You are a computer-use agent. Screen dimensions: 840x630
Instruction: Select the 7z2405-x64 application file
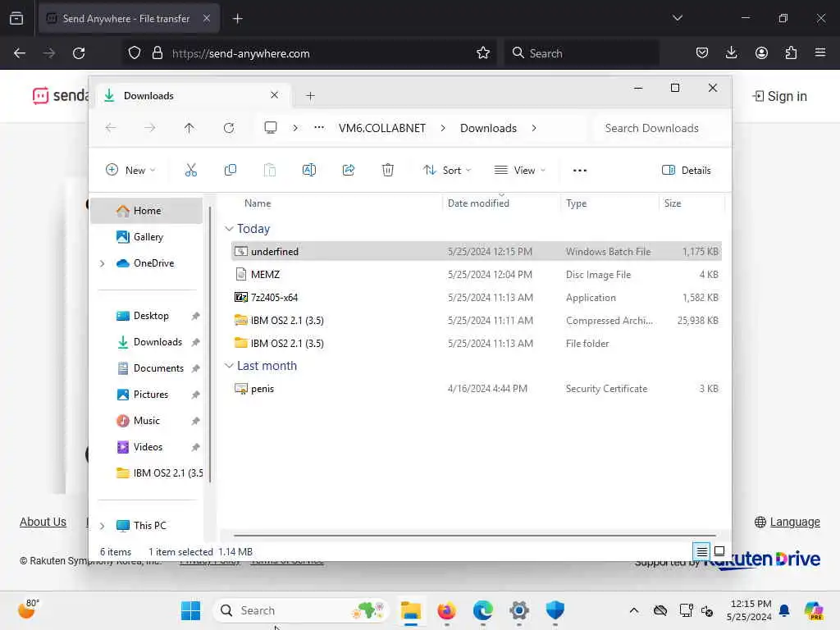(477, 297)
